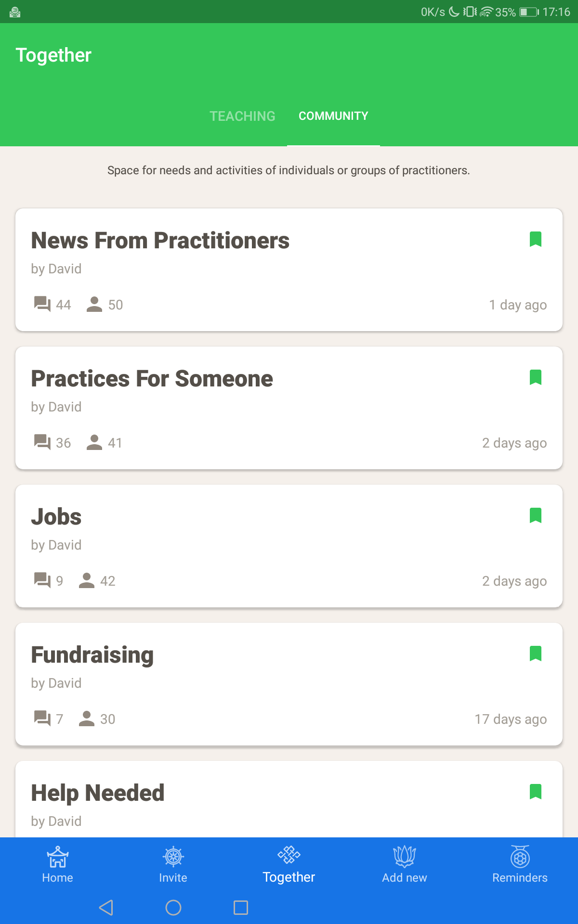Viewport: 578px width, 924px height.
Task: Tap comments icon on News From Practitioners
Action: click(x=42, y=304)
